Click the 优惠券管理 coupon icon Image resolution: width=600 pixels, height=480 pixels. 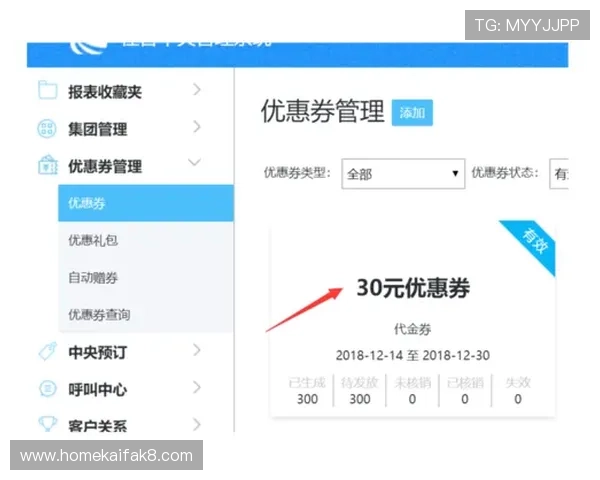click(48, 165)
